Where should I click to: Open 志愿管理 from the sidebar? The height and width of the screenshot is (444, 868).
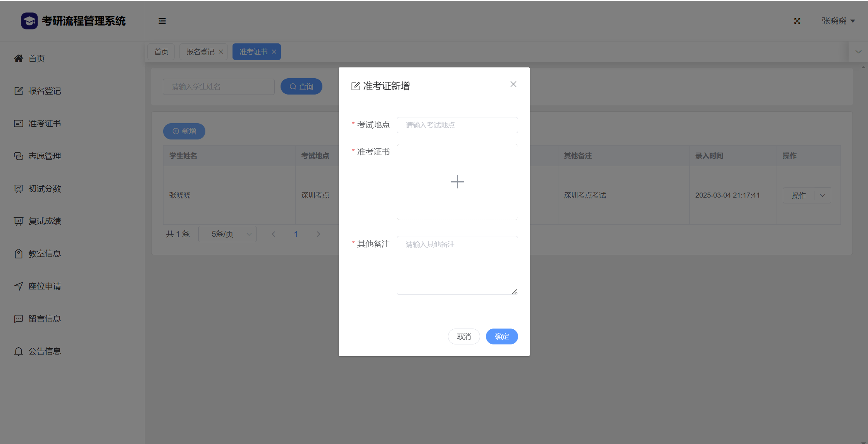coord(44,156)
